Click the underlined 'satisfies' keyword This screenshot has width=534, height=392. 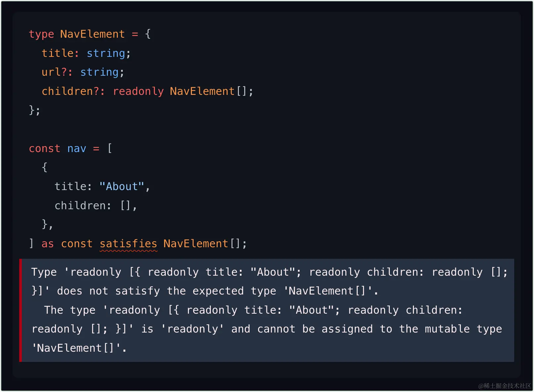point(128,244)
